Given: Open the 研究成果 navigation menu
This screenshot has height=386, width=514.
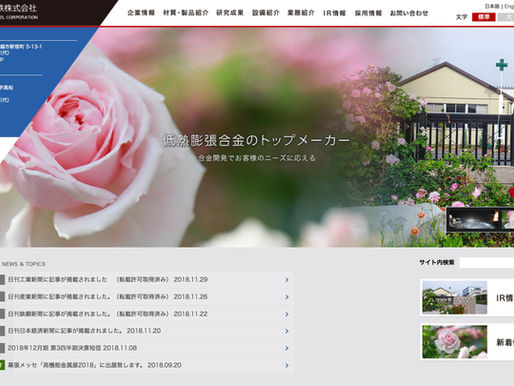Looking at the screenshot, I should [230, 13].
